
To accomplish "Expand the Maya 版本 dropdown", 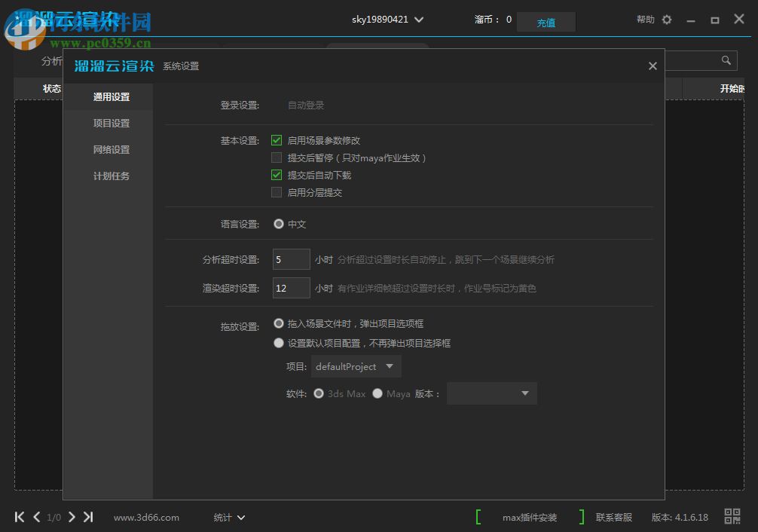I will click(x=491, y=393).
